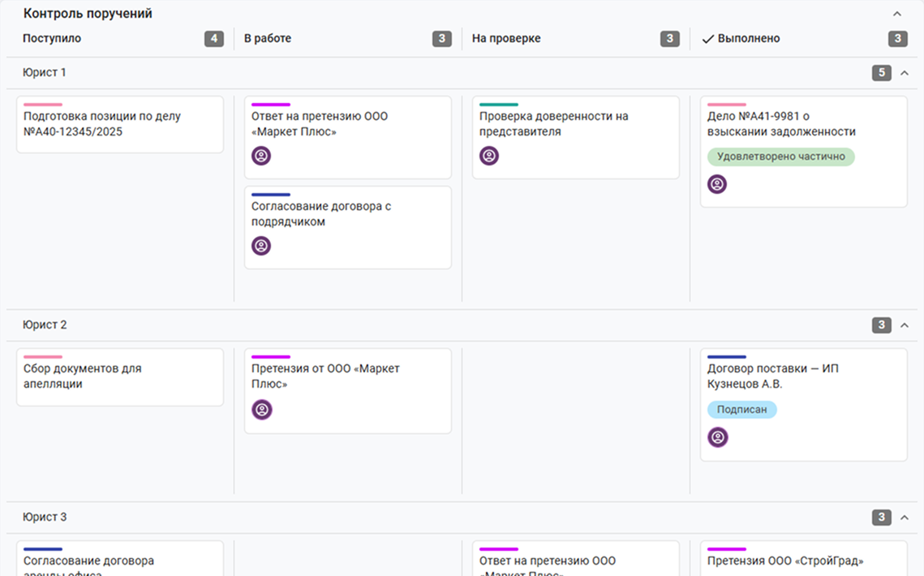Image resolution: width=924 pixels, height=576 pixels.
Task: Collapse the «Контроль поручений» panel
Action: pos(897,14)
